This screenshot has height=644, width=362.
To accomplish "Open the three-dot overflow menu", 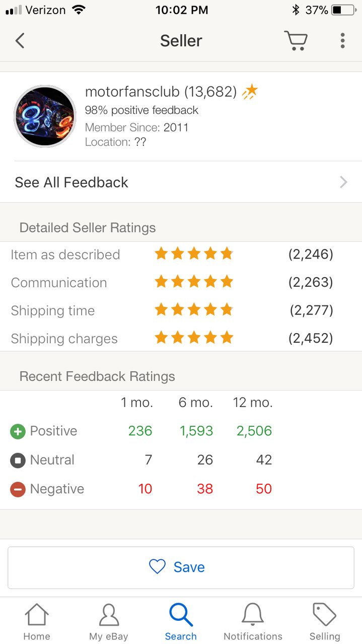I will pos(342,40).
